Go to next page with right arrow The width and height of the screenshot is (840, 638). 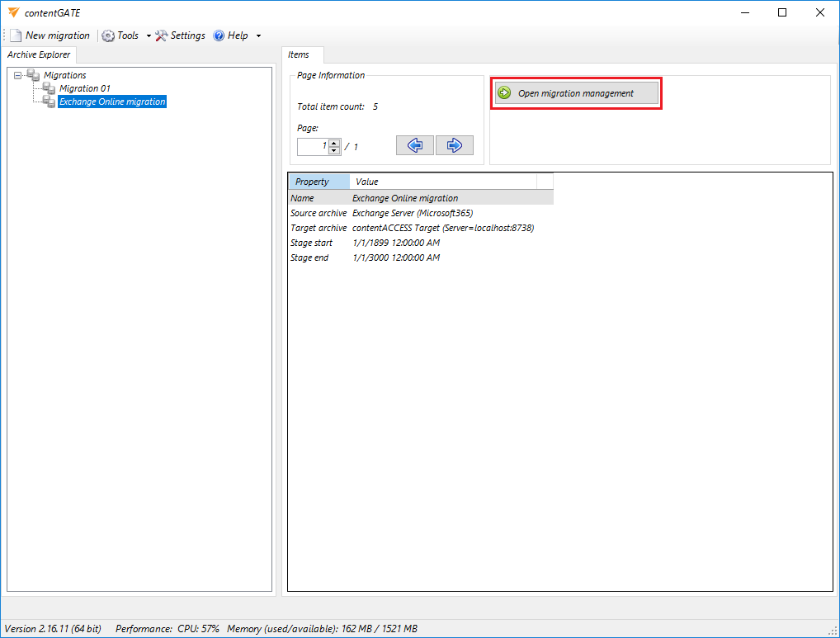pyautogui.click(x=454, y=145)
